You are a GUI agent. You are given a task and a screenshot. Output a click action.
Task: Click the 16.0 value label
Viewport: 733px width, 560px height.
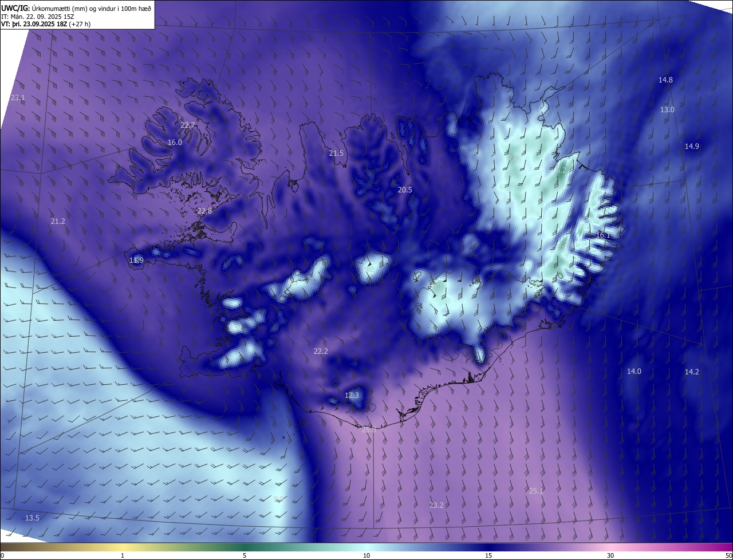click(x=175, y=142)
